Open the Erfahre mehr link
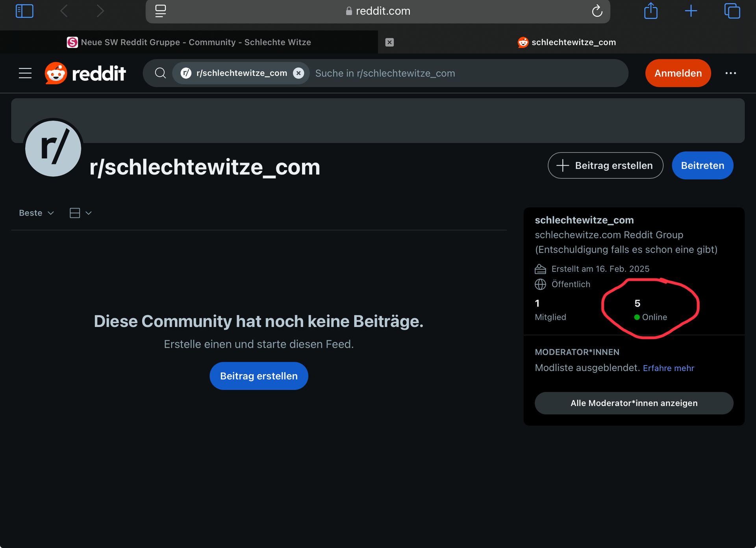756x548 pixels. coord(668,368)
